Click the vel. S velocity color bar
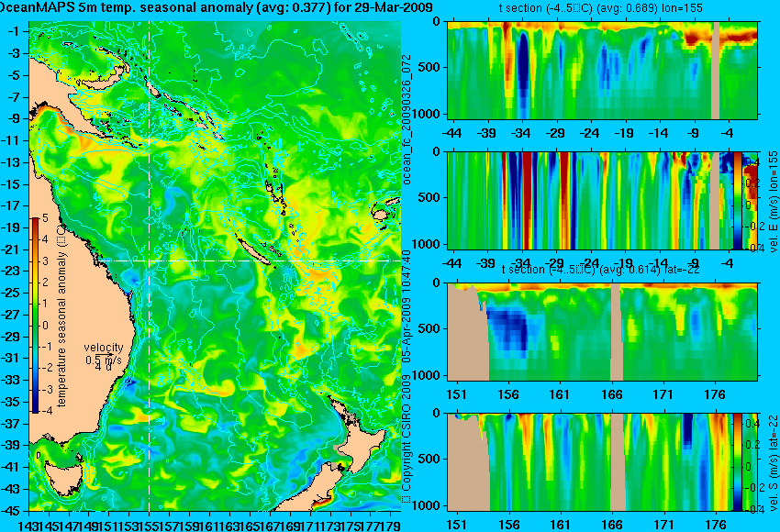The width and height of the screenshot is (780, 532). tap(738, 462)
